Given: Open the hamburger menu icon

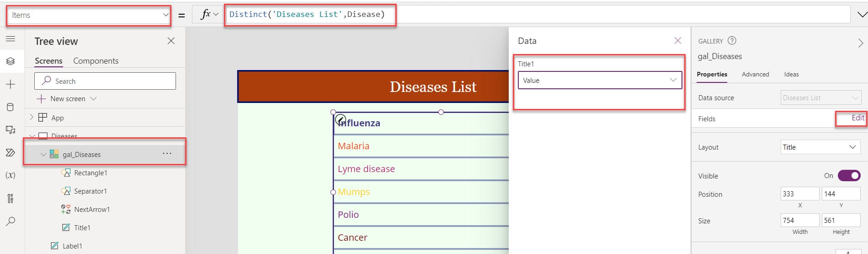Looking at the screenshot, I should pos(11,38).
